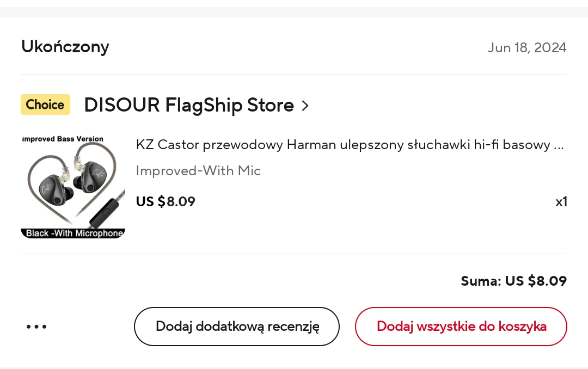Screen dimensions: 588x369
Task: Expand the truncated title at the ellipsis
Action: pos(558,145)
